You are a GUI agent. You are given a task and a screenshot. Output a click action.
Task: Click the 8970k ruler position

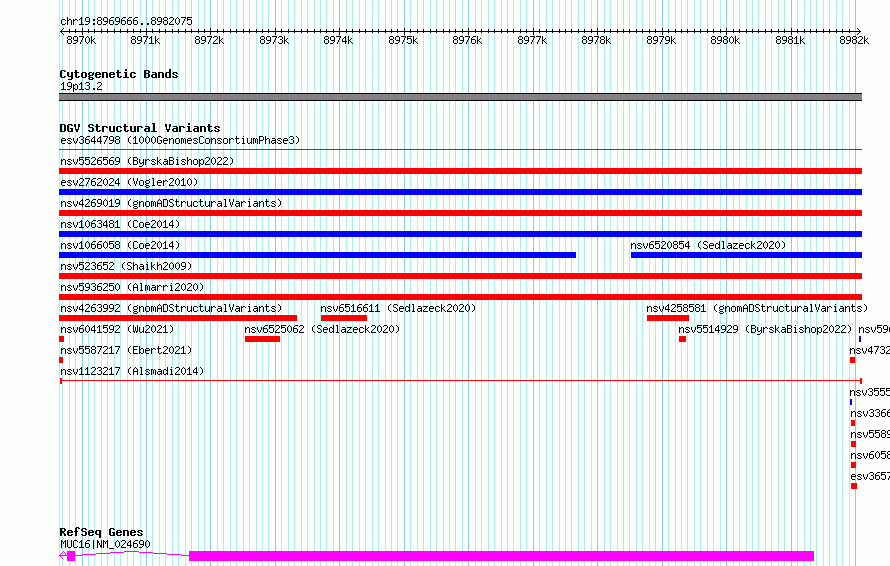pyautogui.click(x=81, y=40)
